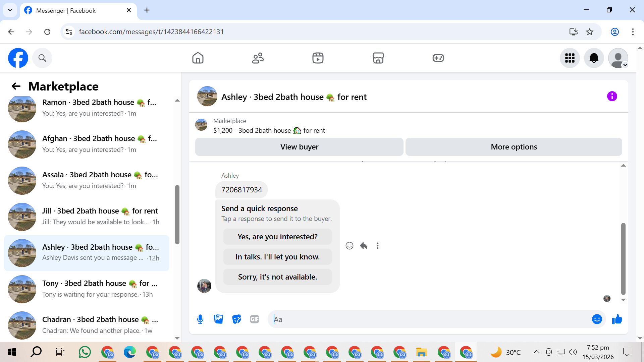Image resolution: width=644 pixels, height=362 pixels.
Task: Click the Facebook logo icon
Action: (x=18, y=58)
